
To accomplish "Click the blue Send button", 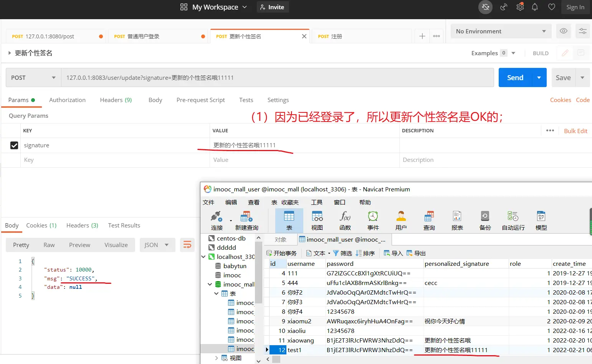I will click(515, 77).
